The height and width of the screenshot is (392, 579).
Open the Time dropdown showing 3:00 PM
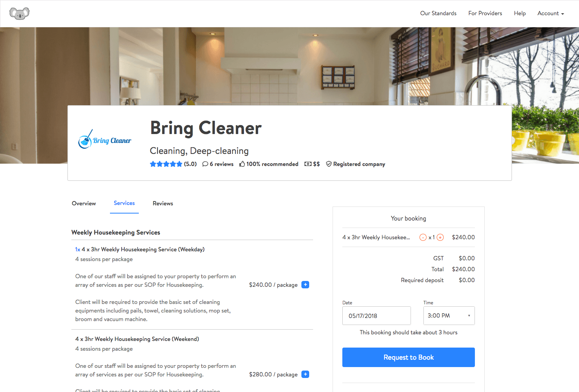(449, 316)
